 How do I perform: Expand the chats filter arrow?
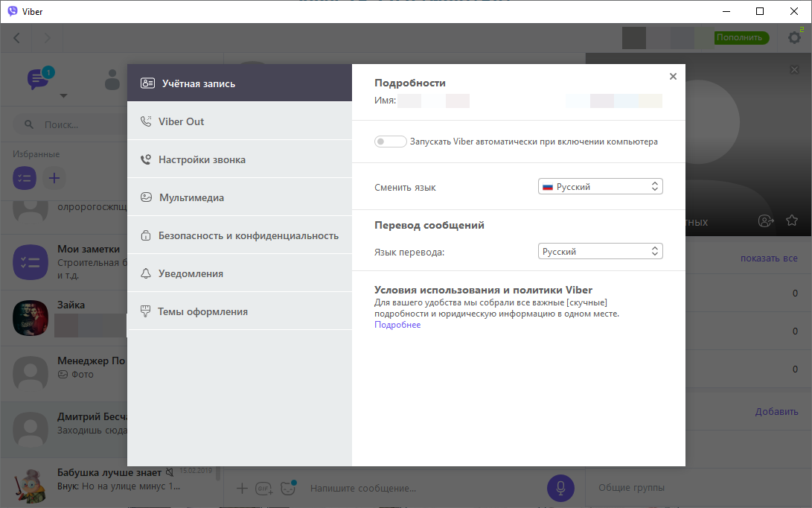(x=63, y=95)
